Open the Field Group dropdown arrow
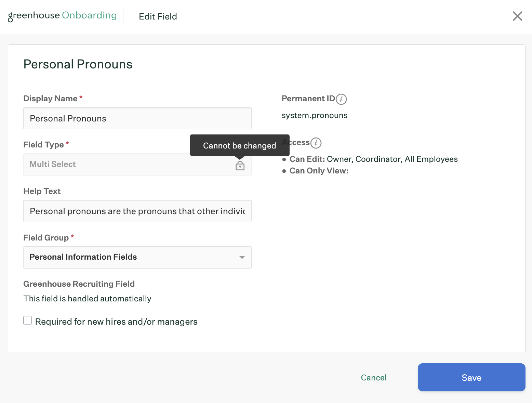This screenshot has width=532, height=403. [x=242, y=257]
